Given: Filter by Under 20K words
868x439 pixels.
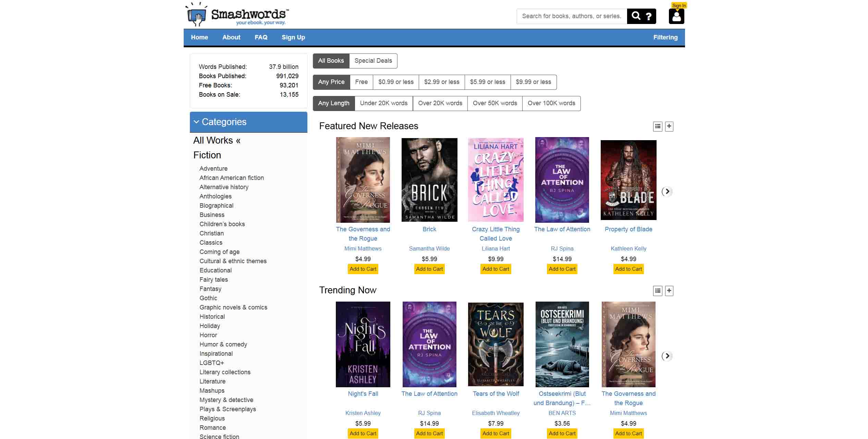Looking at the screenshot, I should (x=384, y=103).
